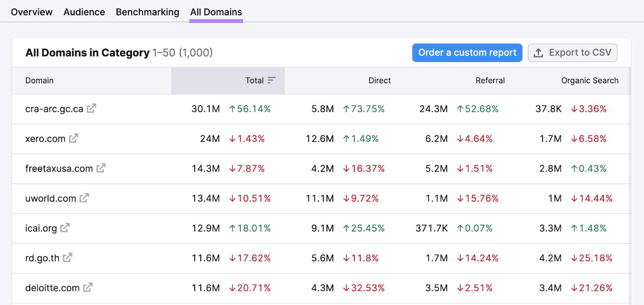Click xero.com total change 1.43%
The image size is (644, 305).
point(247,139)
